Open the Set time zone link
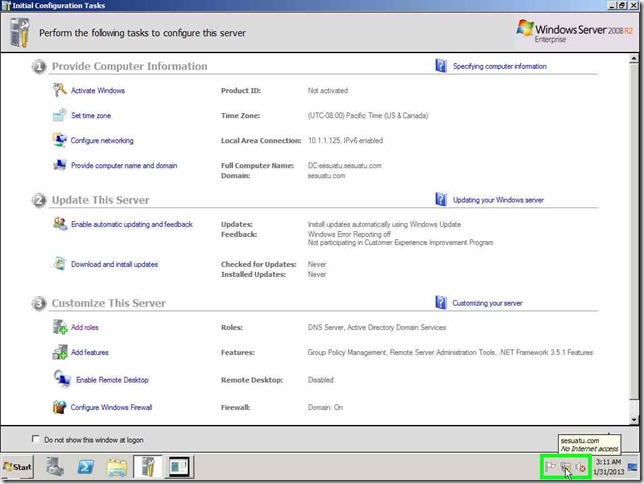The image size is (644, 484). 91,115
